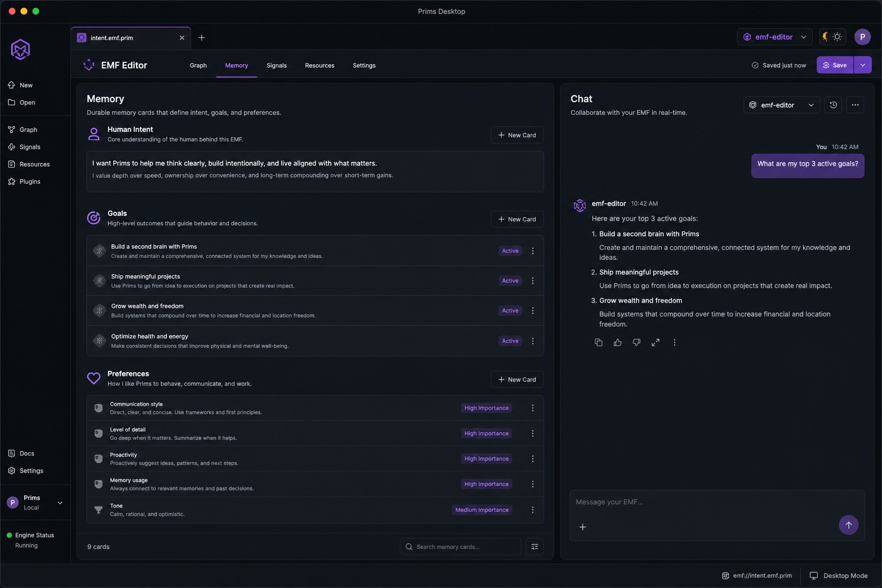Thumbs down the chat response
Viewport: 882px width, 588px height.
pyautogui.click(x=636, y=342)
